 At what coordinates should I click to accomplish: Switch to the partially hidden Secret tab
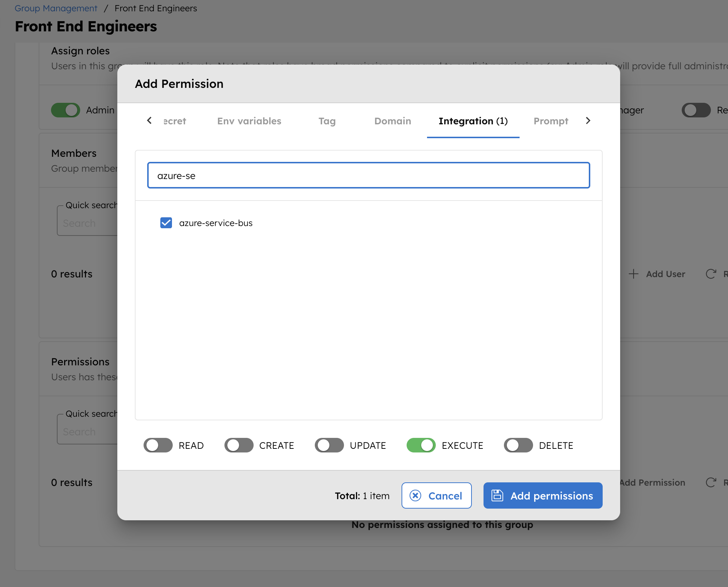(x=175, y=121)
